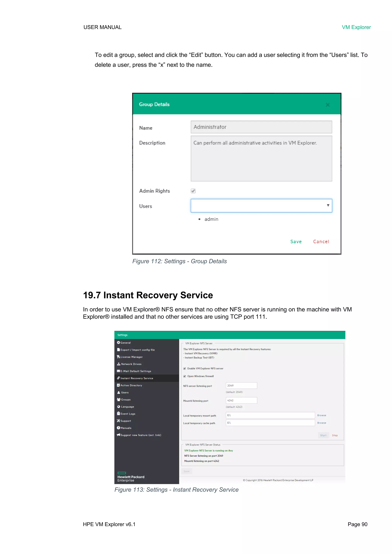Viewport: 392px width, 554px height.
Task: Click 'Mountd listening on port 4242' text
Action: coord(202,461)
